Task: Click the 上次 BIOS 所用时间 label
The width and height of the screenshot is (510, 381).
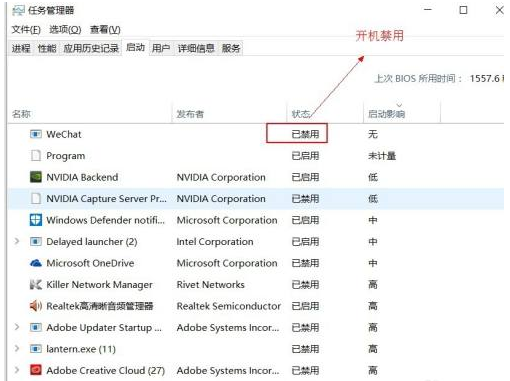Action: click(x=418, y=79)
